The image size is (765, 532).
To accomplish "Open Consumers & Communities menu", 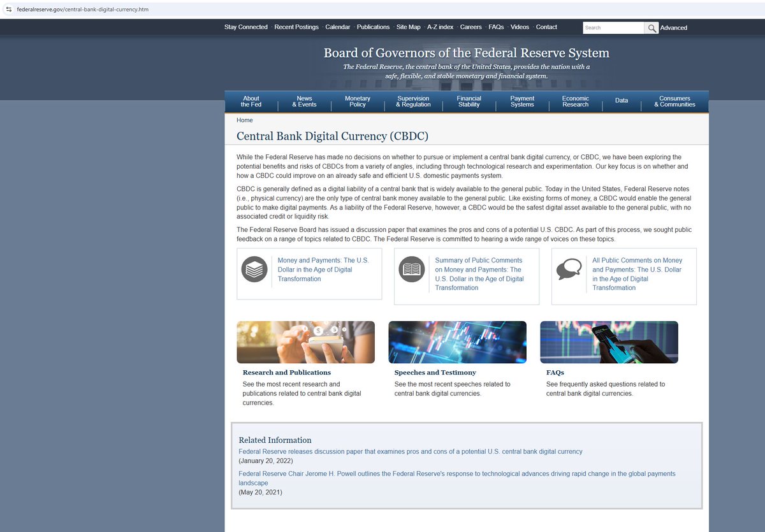I will point(674,101).
